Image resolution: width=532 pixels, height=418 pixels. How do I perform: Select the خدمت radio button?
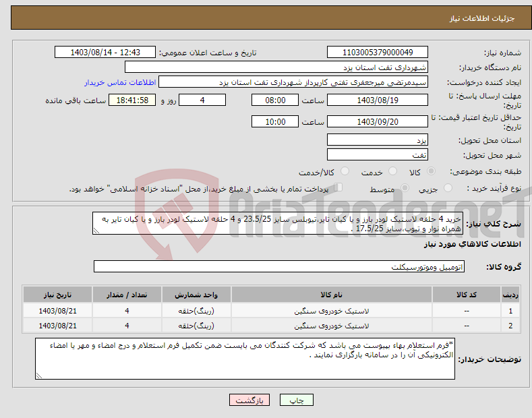coord(392,171)
